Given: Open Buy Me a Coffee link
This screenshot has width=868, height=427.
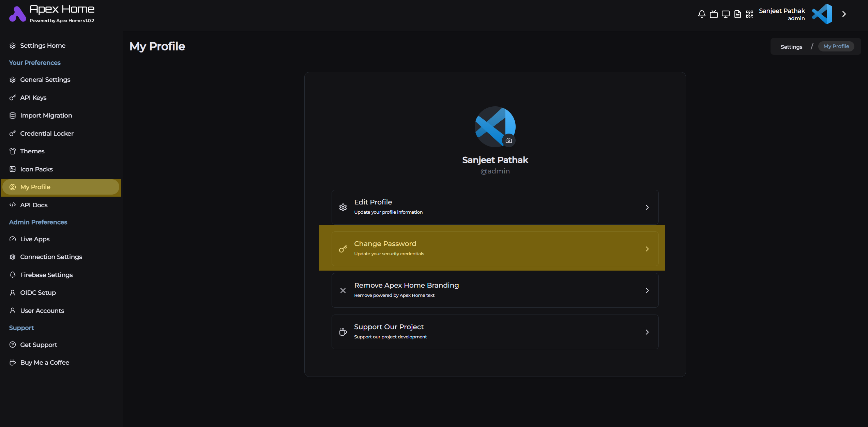Looking at the screenshot, I should tap(44, 363).
